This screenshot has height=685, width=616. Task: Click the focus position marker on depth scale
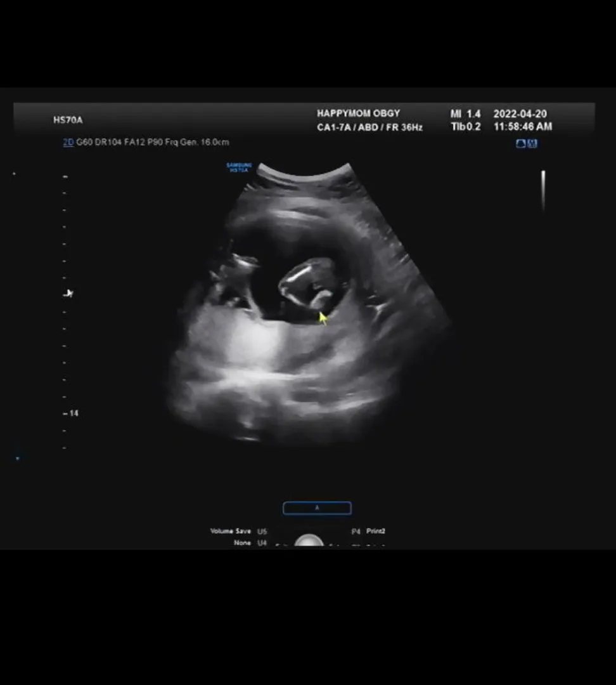click(68, 294)
